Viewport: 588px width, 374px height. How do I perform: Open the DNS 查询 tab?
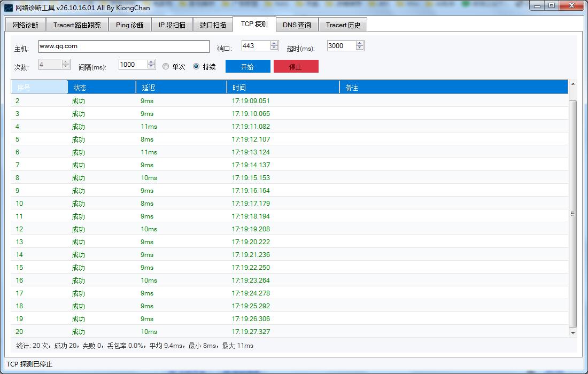point(297,25)
